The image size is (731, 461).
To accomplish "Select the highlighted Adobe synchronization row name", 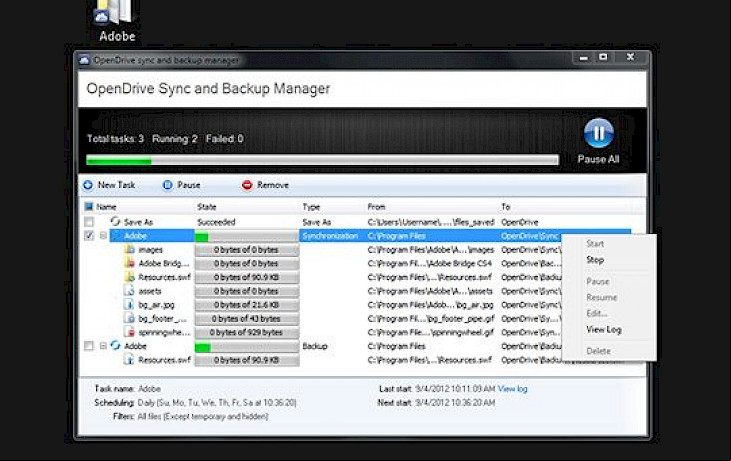I will click(135, 236).
